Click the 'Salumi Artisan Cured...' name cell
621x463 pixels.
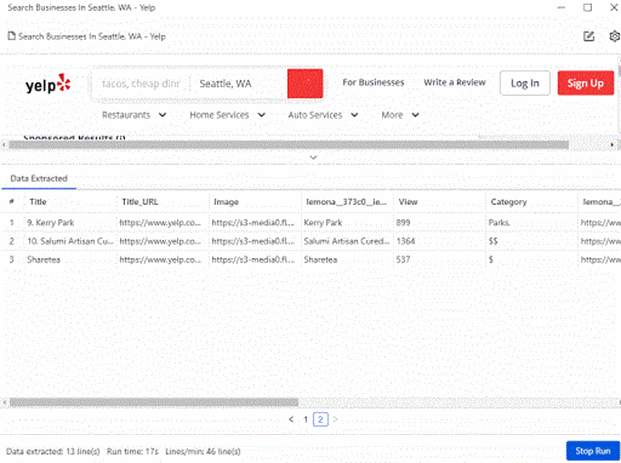click(347, 241)
